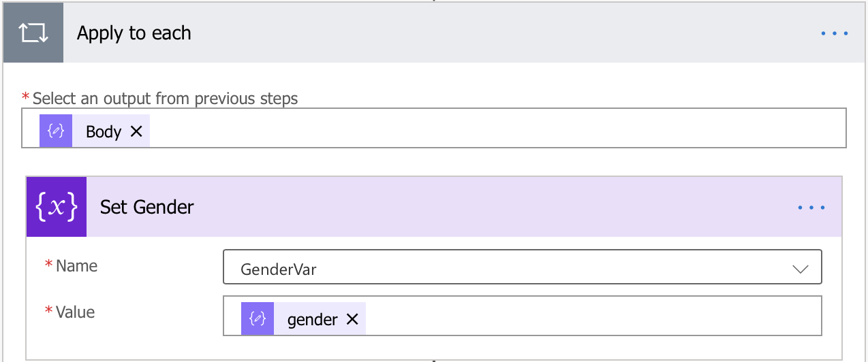The height and width of the screenshot is (362, 868).
Task: Collapse Apply to each via its gray header bar
Action: tap(477, 33)
